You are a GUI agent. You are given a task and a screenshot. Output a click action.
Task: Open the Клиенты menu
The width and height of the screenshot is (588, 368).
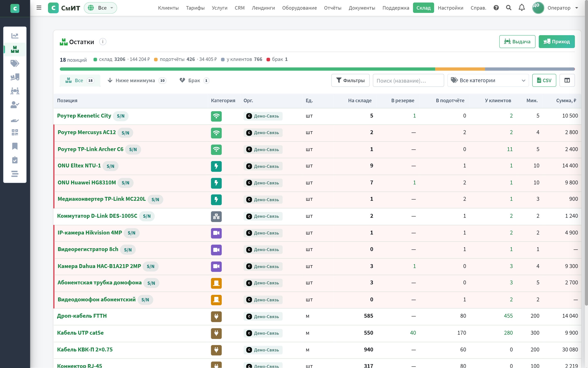click(x=168, y=8)
